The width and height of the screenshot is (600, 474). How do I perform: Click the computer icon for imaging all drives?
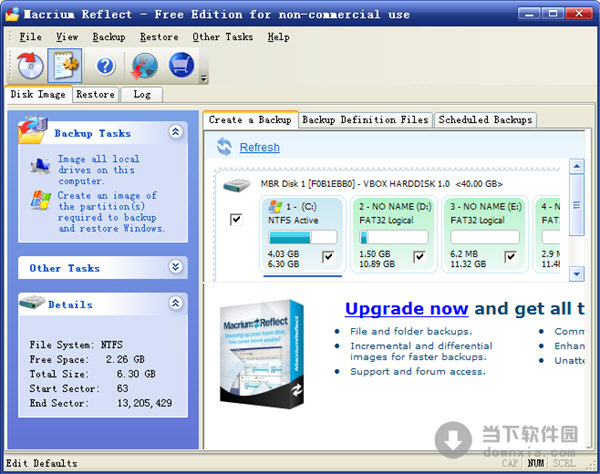pos(41,166)
